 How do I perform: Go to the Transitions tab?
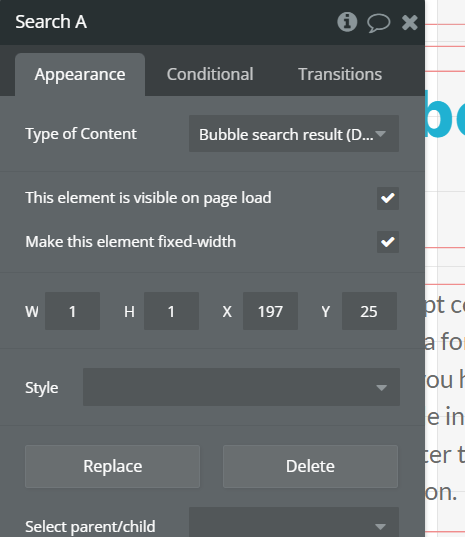(340, 74)
